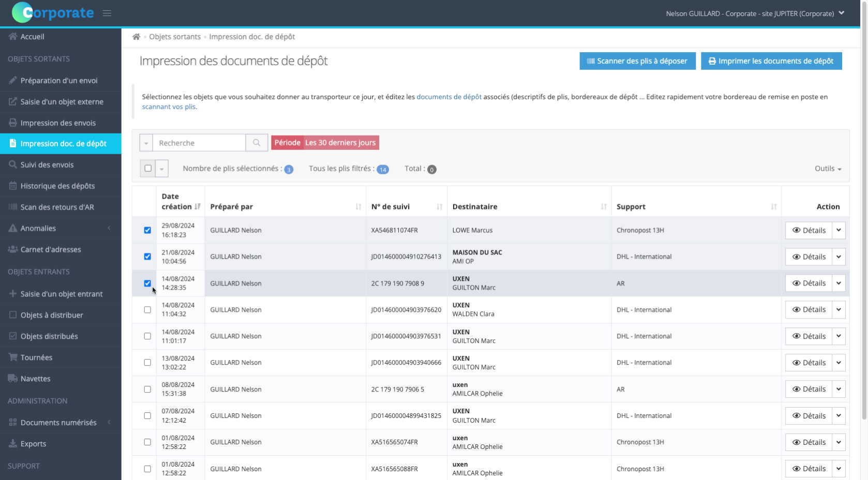
Task: Click the cart icon for Tournées
Action: [x=13, y=357]
